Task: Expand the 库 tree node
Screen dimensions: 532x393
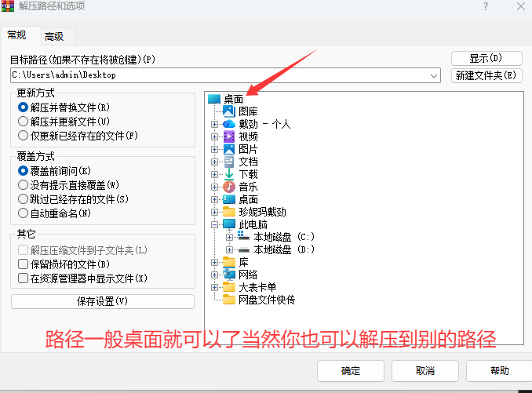Action: 214,262
